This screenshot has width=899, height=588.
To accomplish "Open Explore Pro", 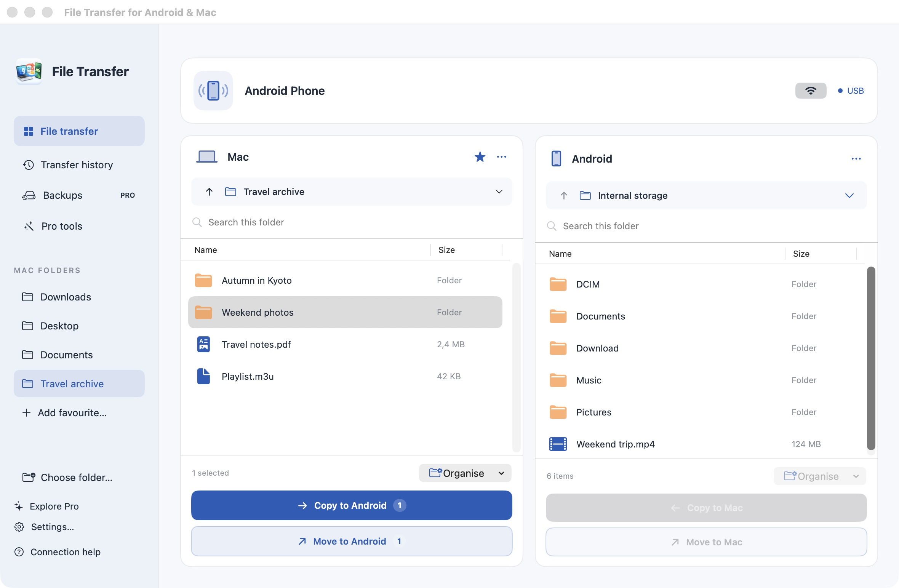I will point(47,506).
